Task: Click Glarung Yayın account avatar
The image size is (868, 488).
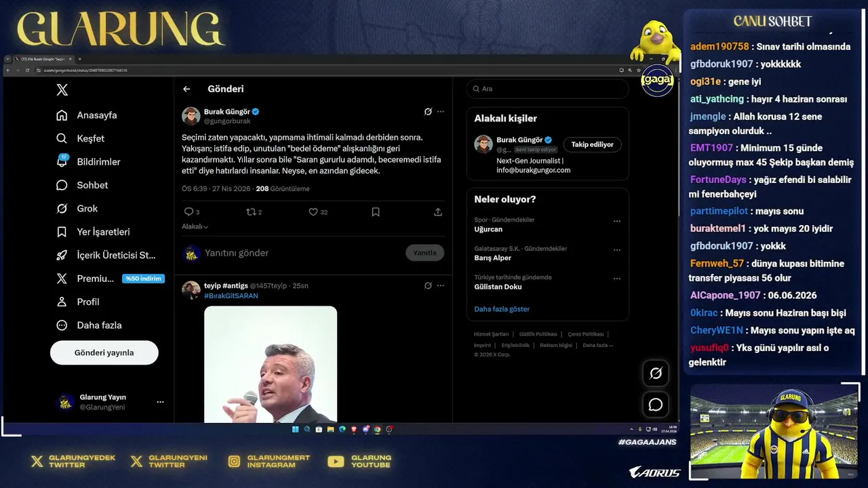Action: click(65, 402)
